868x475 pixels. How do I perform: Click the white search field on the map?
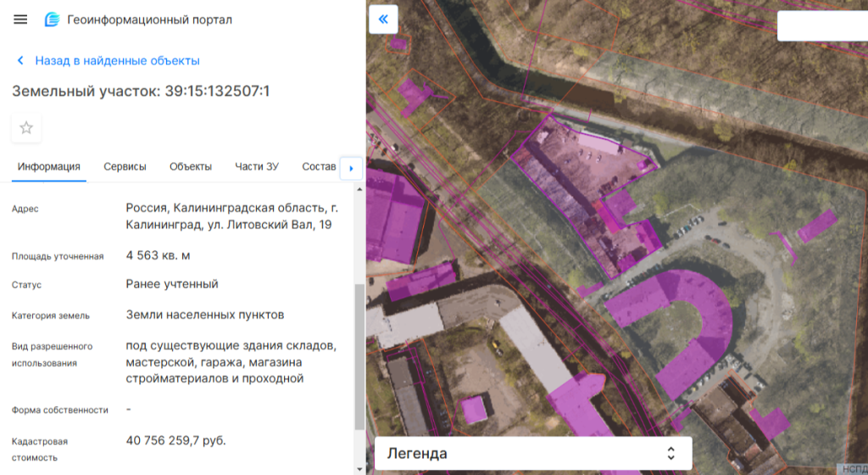click(821, 25)
